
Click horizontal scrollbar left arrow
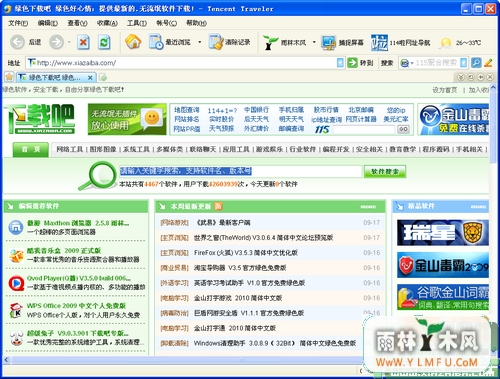point(6,360)
